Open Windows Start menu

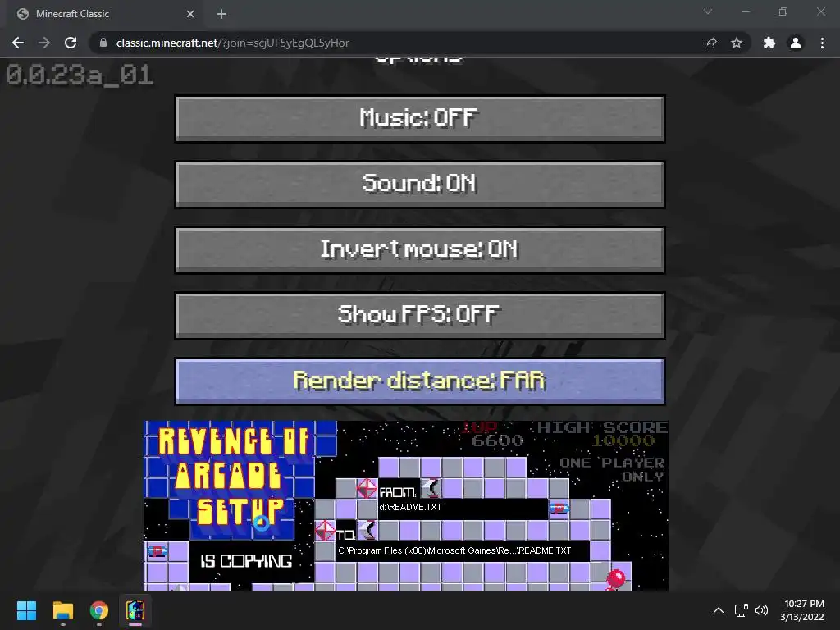(x=26, y=610)
